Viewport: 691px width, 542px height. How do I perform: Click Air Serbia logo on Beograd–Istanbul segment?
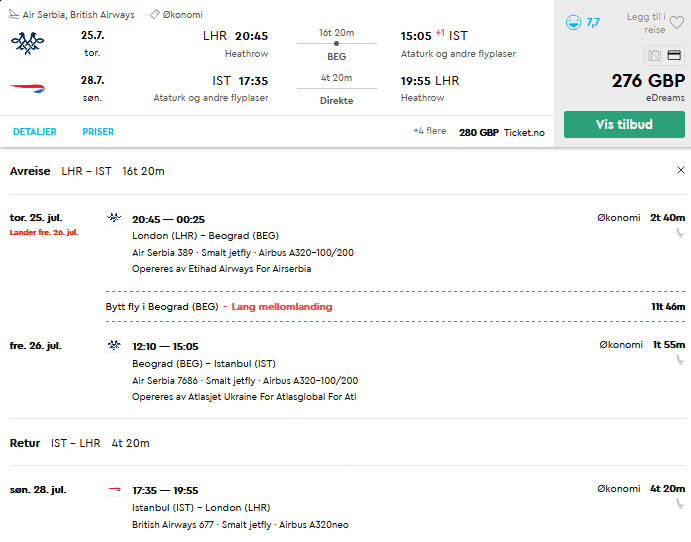point(114,345)
